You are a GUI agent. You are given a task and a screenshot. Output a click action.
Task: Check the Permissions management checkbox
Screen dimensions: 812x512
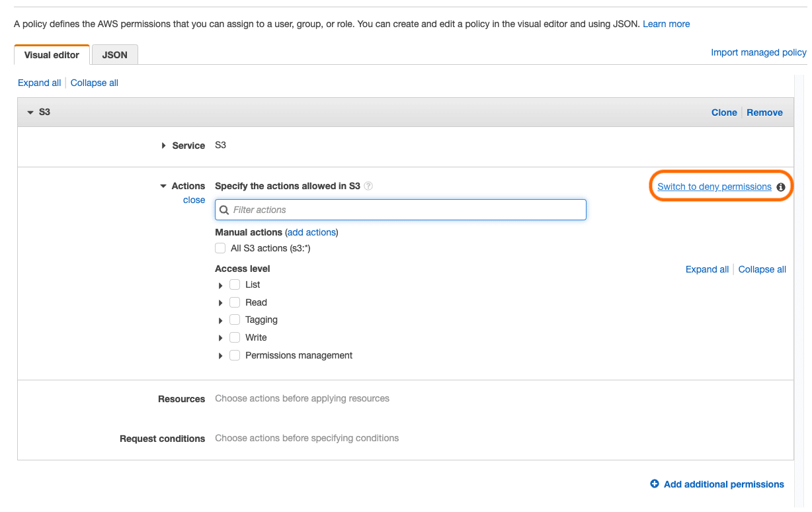coord(235,355)
